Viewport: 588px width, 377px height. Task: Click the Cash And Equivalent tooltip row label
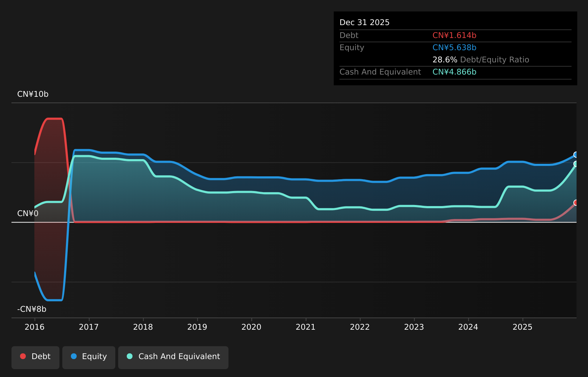380,72
